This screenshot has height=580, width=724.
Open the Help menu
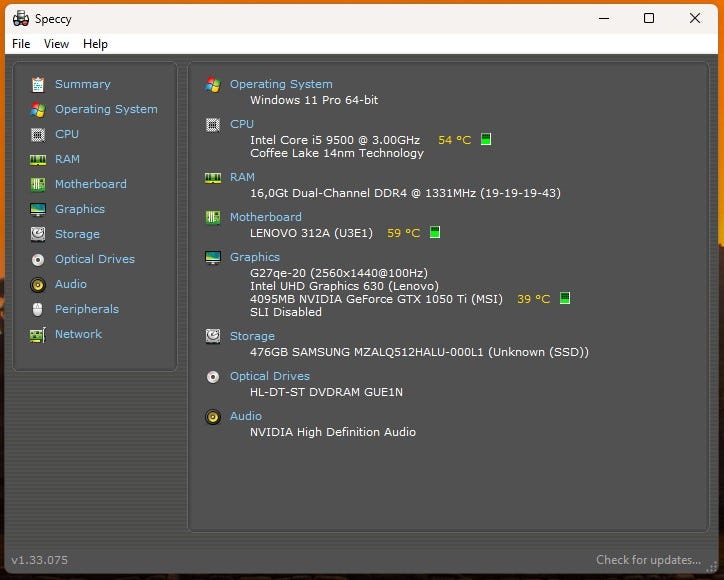click(95, 44)
